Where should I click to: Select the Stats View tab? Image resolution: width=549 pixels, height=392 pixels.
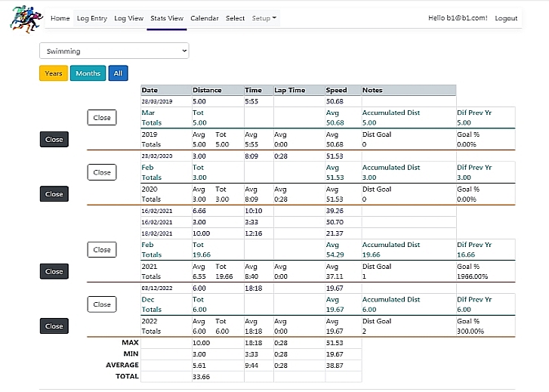tap(167, 18)
